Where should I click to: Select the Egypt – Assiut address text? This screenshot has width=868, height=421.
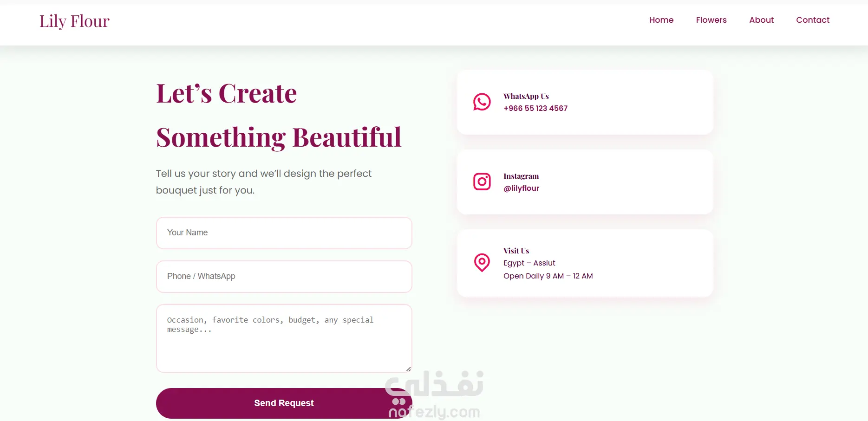coord(529,263)
